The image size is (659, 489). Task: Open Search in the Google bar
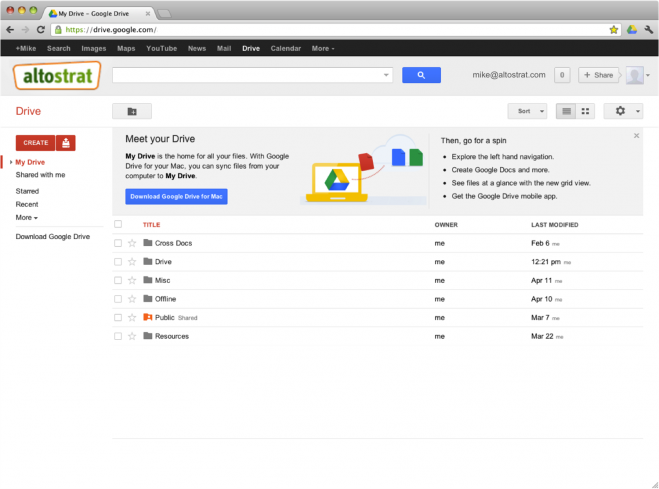(58, 49)
